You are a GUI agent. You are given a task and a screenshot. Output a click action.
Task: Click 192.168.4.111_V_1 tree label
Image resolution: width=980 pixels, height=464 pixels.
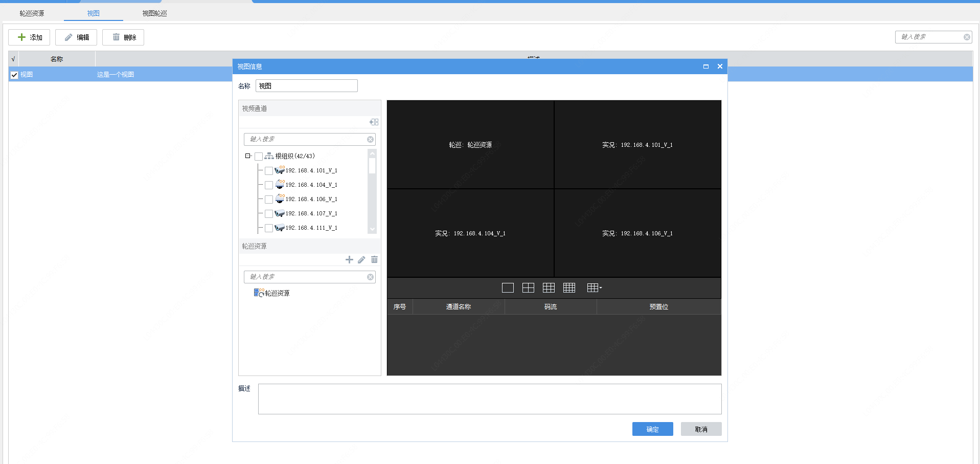click(x=311, y=228)
